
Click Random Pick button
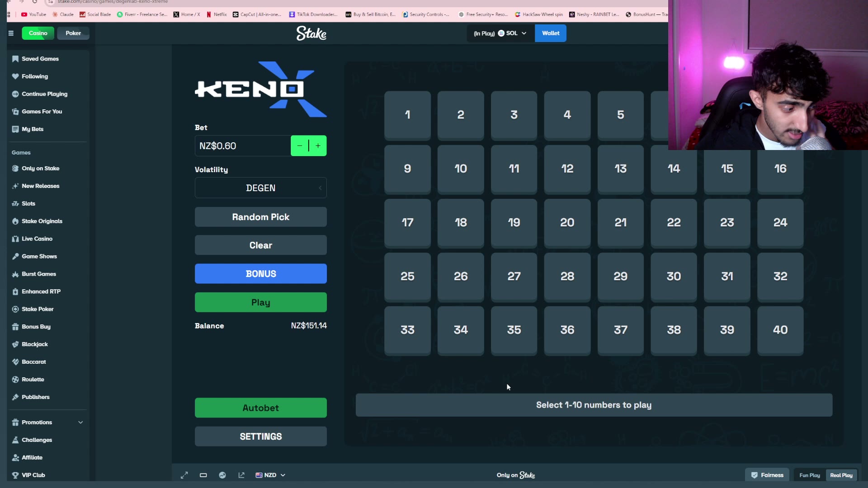pyautogui.click(x=260, y=217)
